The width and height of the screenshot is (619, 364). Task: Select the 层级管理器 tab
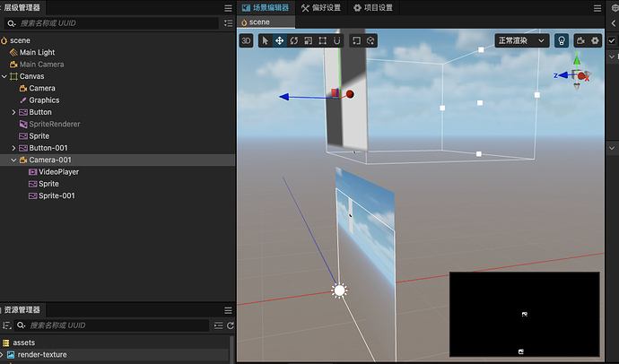tap(22, 7)
